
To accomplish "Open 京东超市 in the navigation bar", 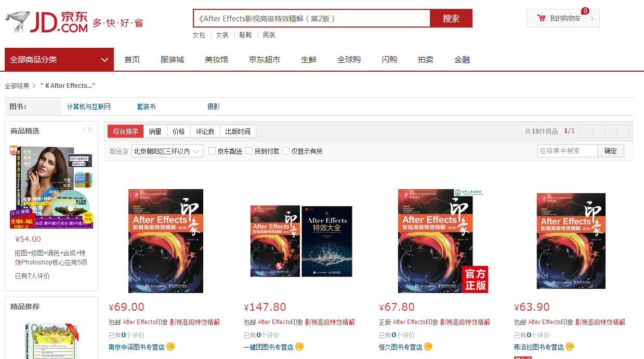I will (265, 59).
